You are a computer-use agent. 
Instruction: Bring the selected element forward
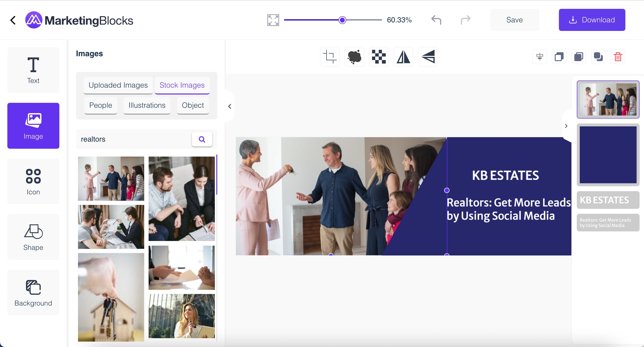tap(559, 56)
